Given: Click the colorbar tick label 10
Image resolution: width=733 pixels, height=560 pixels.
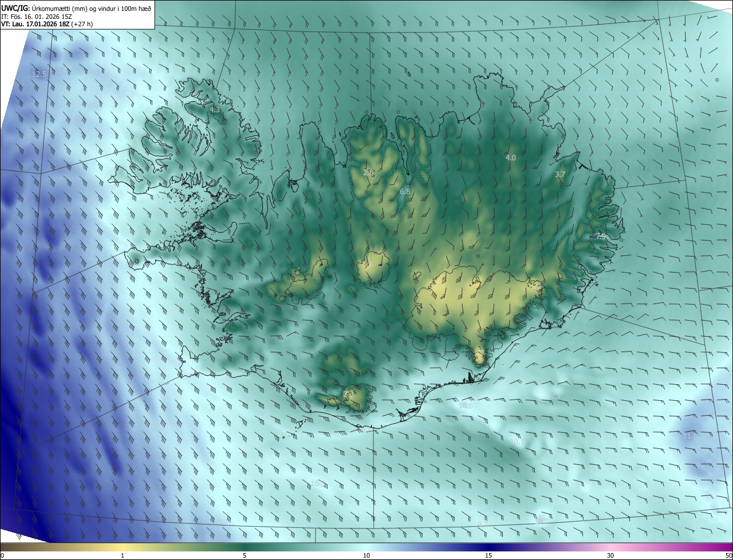Looking at the screenshot, I should coord(366,556).
